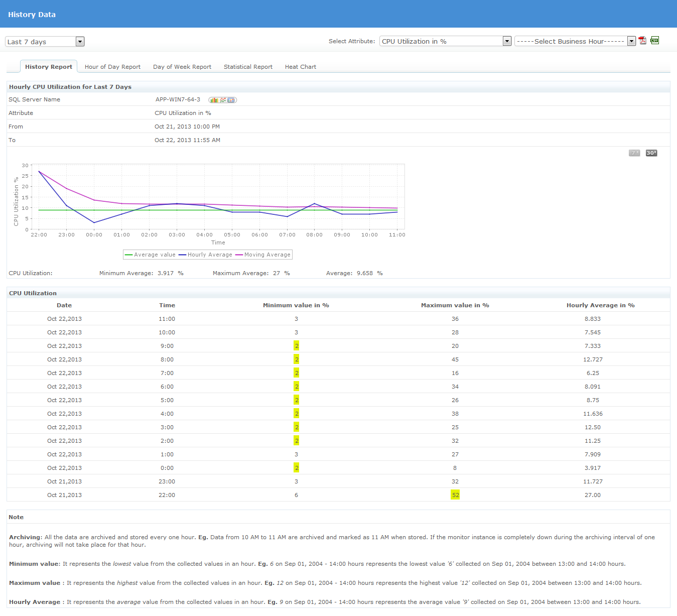The image size is (677, 616).
Task: Open the Select Attribute dropdown
Action: (x=445, y=41)
